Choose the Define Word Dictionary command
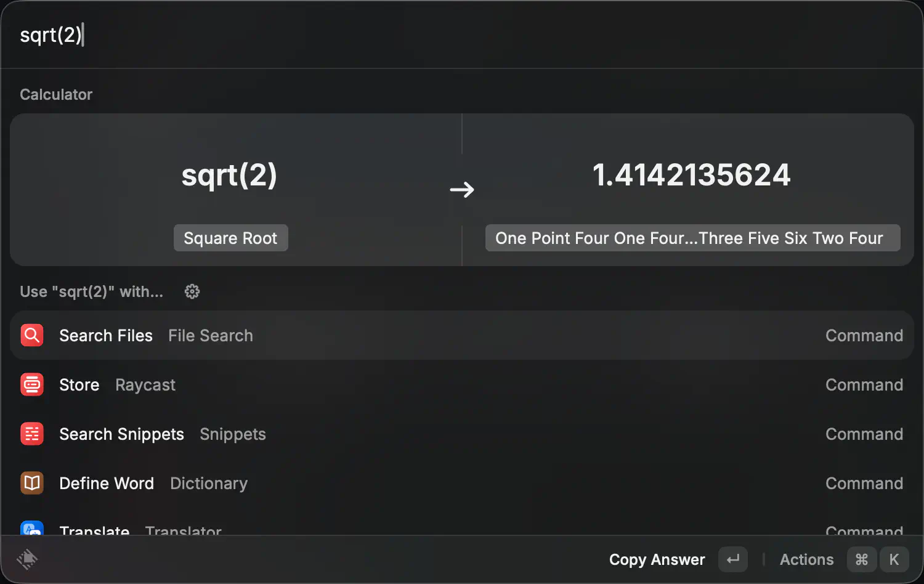Screen dimensions: 924x584 click(x=462, y=483)
